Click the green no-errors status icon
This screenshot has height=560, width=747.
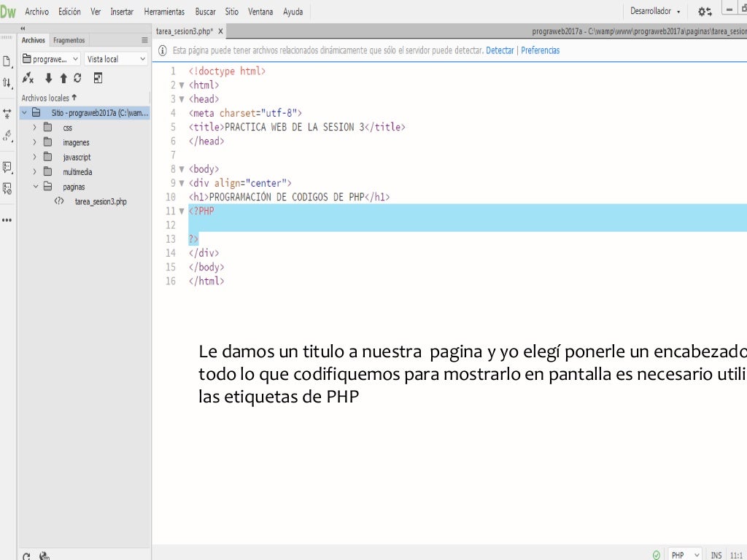(x=657, y=555)
